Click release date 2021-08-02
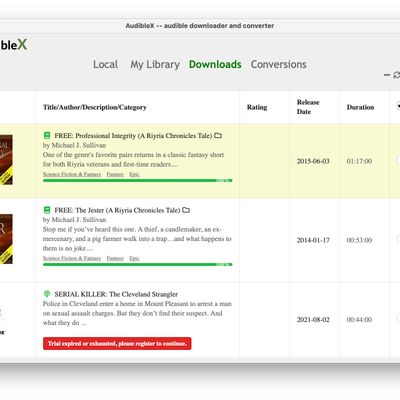The image size is (400, 400). pos(313,319)
